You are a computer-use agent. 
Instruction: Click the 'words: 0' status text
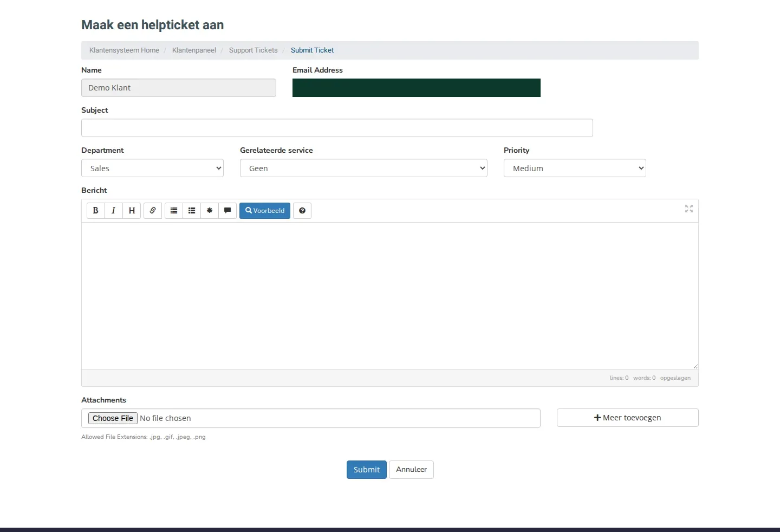tap(644, 378)
